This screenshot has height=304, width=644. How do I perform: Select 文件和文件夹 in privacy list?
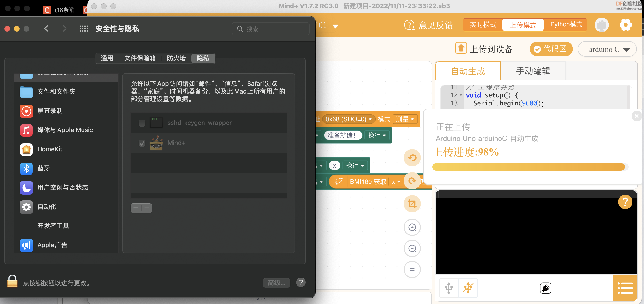click(x=66, y=92)
